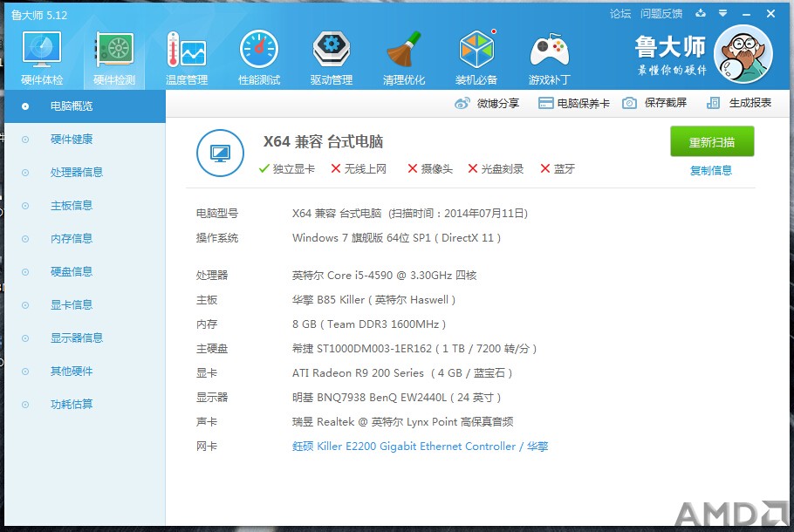
Task: Click the X64 兼容 台式电脑 heading
Action: [x=323, y=142]
